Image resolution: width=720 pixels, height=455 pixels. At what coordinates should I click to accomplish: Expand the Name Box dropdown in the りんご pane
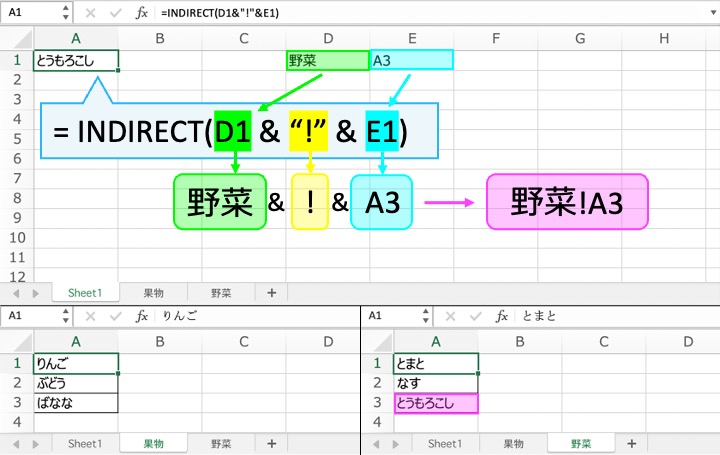point(65,316)
